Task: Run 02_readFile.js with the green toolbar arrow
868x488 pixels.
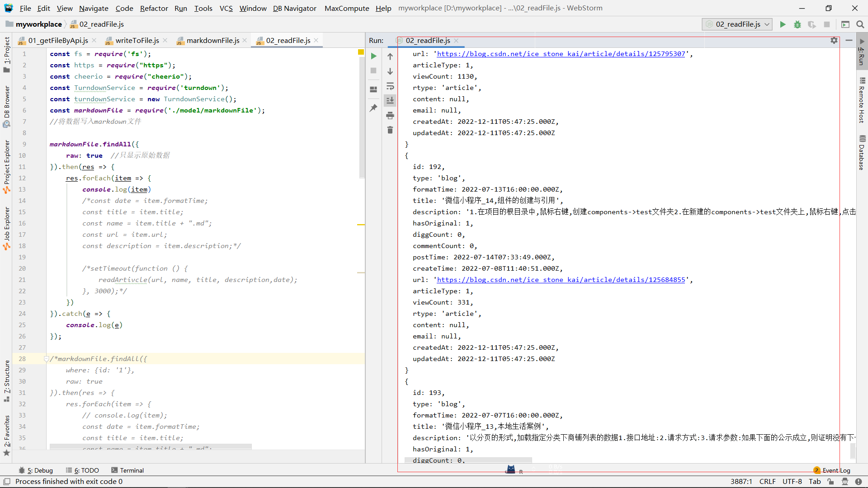Action: pos(783,24)
